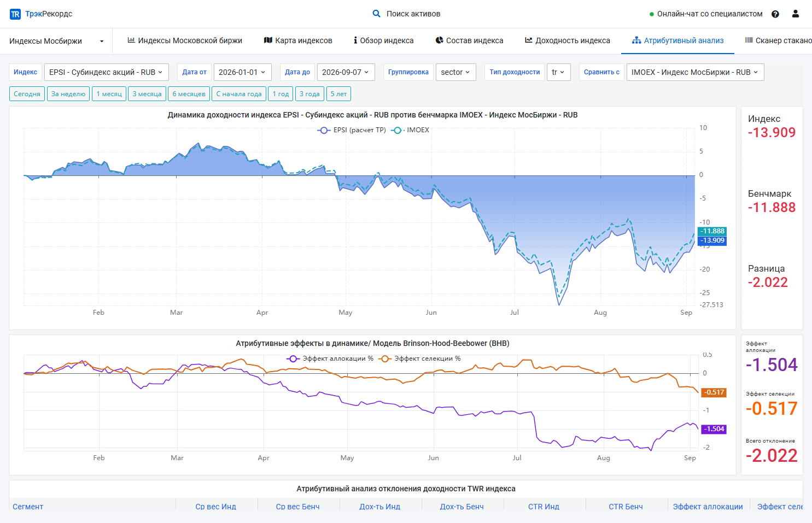The image size is (812, 523).
Task: Choose the 1 месяц period
Action: coord(109,94)
